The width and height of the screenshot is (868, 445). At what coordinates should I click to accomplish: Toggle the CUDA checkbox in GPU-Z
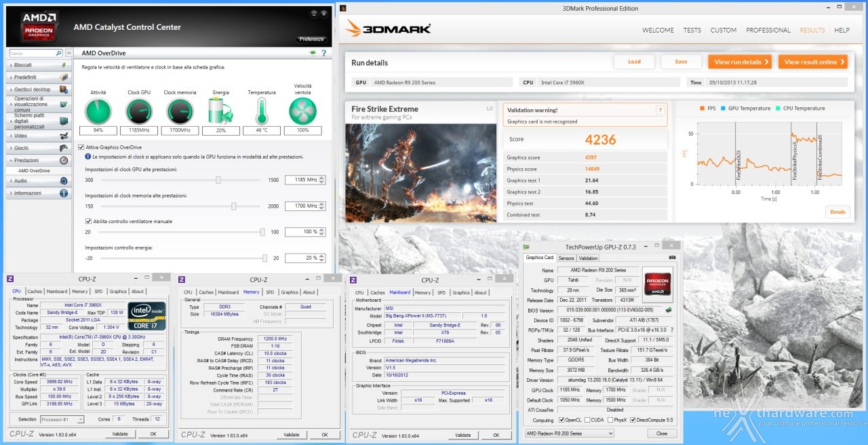[586, 420]
